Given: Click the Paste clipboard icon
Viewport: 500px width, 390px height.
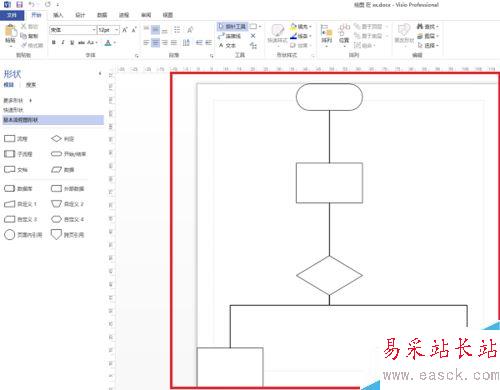Looking at the screenshot, I should click(x=10, y=30).
